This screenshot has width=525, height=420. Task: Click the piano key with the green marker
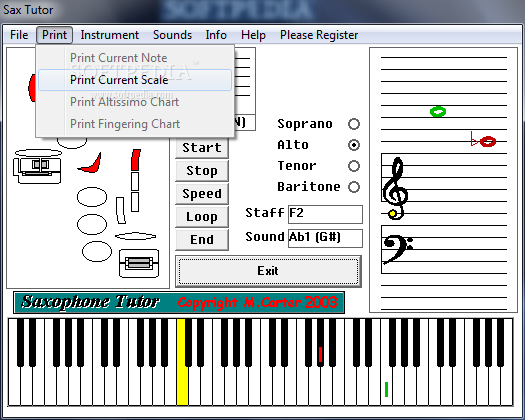tap(386, 385)
